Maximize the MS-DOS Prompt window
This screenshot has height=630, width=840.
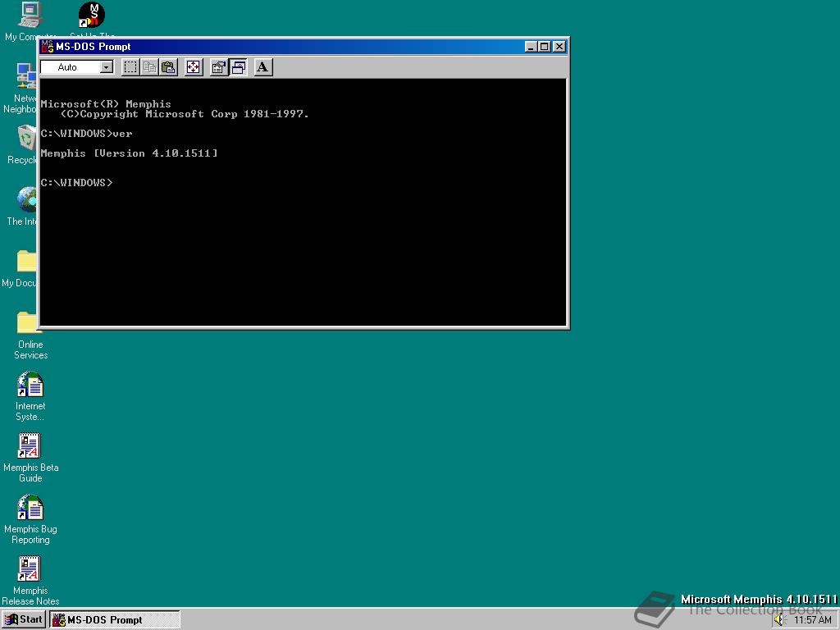point(544,47)
